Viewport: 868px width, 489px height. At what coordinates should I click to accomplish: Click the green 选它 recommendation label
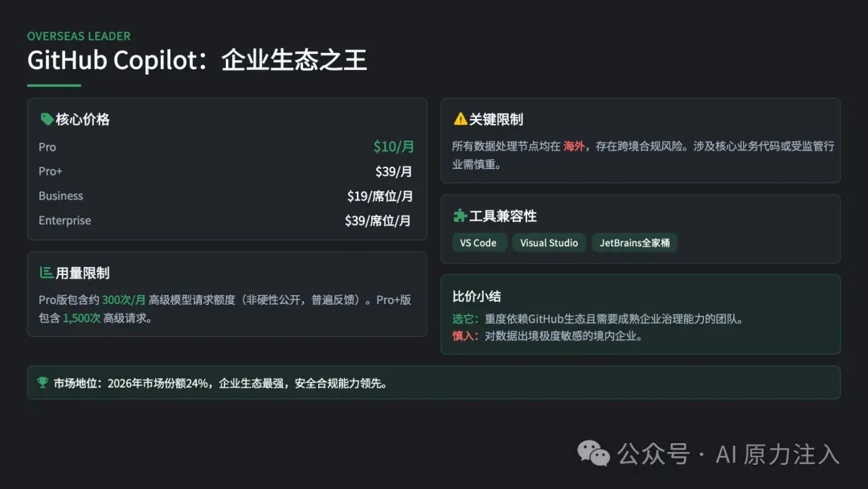(465, 318)
